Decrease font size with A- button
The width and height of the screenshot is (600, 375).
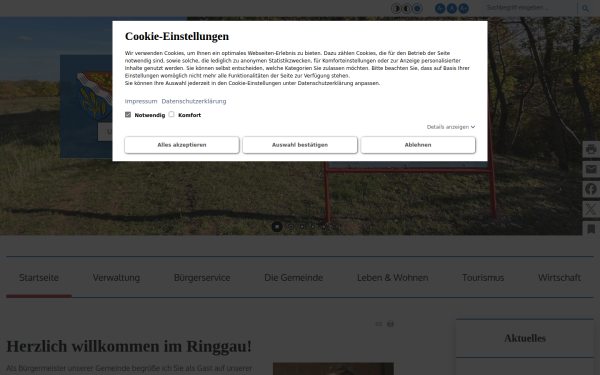coord(440,8)
